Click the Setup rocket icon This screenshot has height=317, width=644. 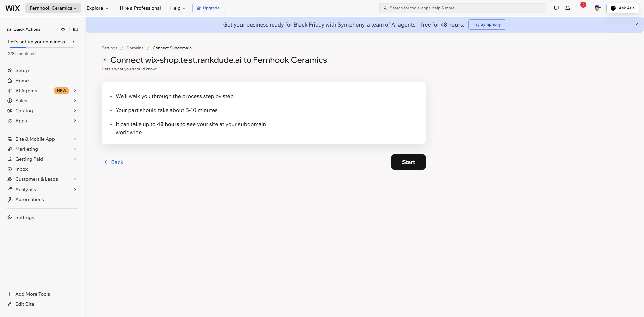[10, 70]
